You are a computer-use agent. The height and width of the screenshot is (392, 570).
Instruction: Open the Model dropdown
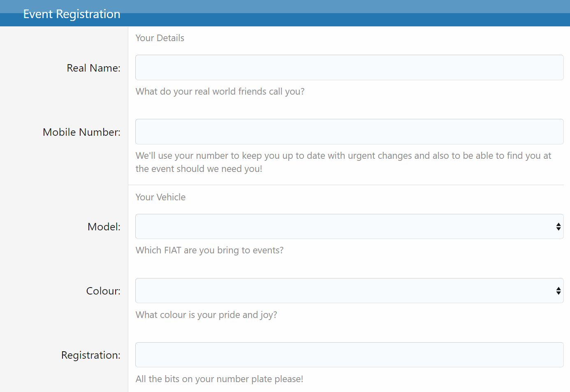349,226
